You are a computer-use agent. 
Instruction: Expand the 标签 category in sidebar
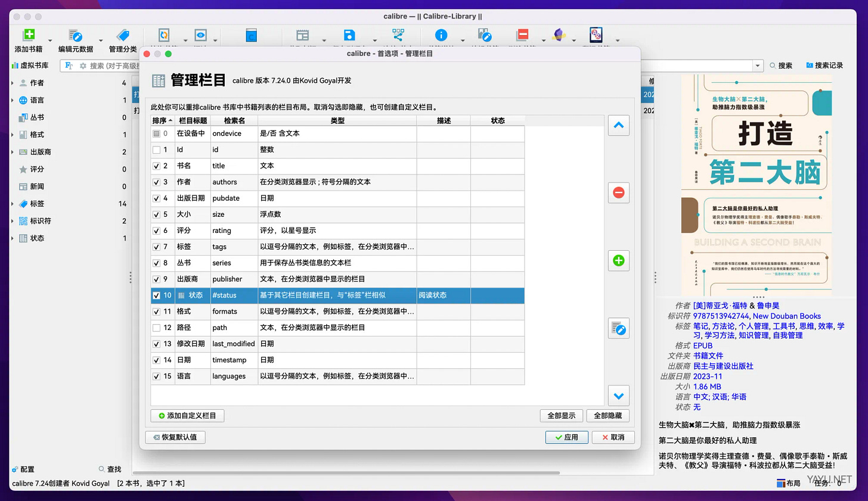[x=13, y=204]
